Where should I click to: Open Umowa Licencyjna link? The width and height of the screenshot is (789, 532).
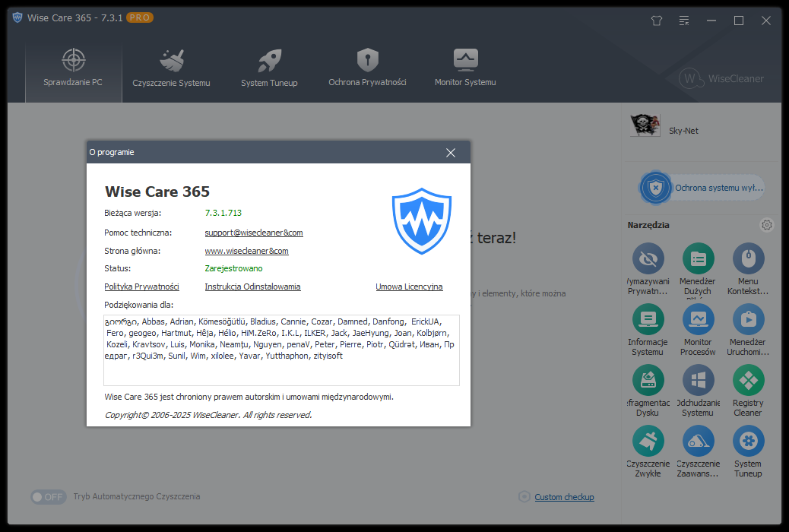409,287
